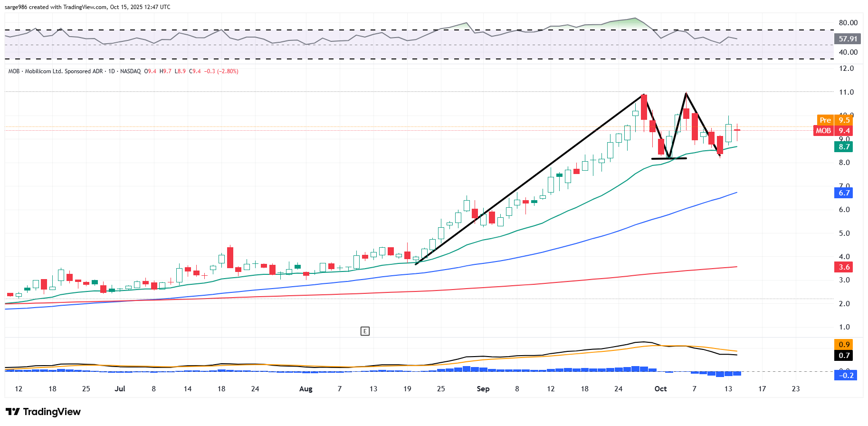Click the "Oct" label on the time axis

pyautogui.click(x=660, y=389)
